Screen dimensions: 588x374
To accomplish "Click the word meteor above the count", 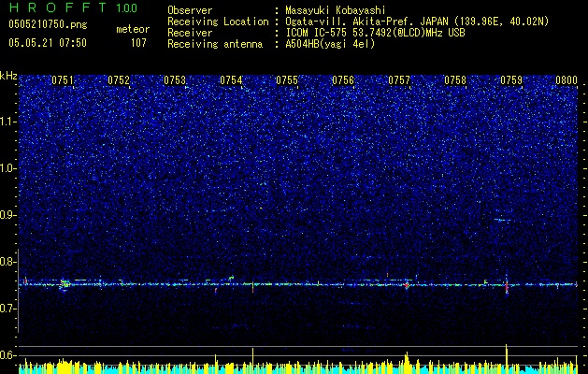I will point(133,29).
